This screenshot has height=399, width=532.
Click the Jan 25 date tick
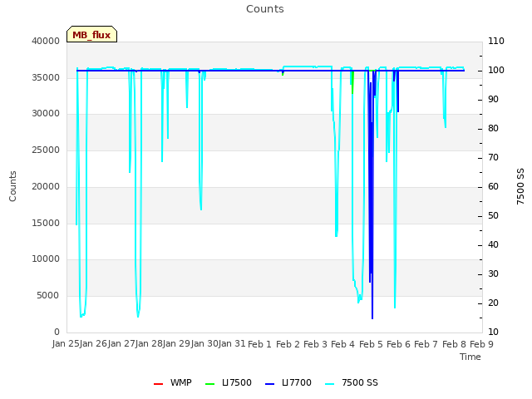(66, 343)
